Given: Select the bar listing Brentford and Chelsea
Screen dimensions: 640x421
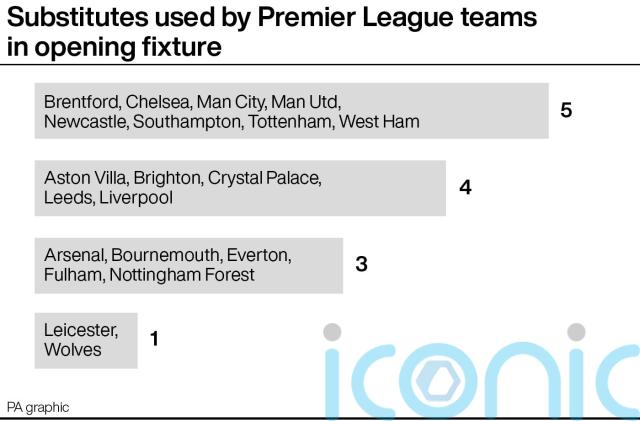Looking at the screenshot, I should click(x=291, y=111).
